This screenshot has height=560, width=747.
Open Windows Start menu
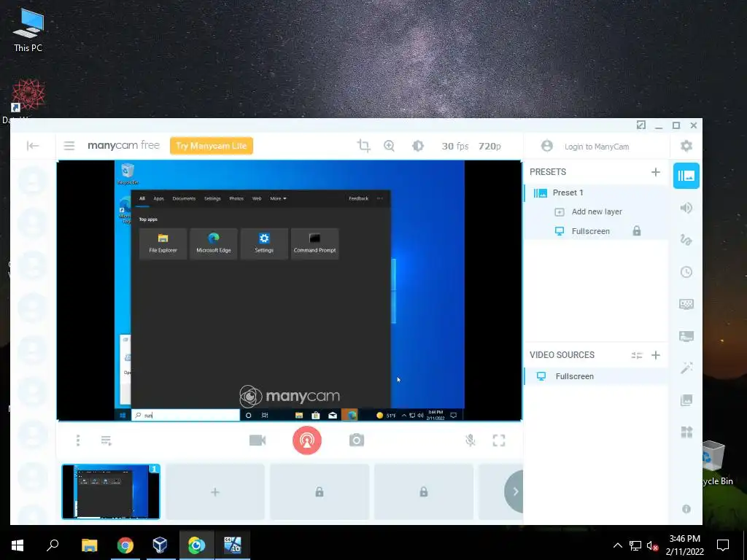18,545
